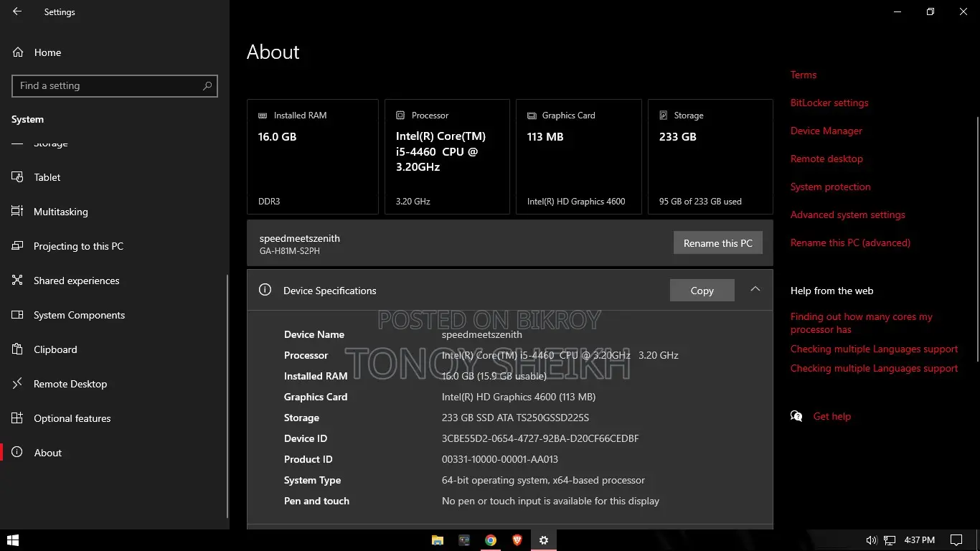Click the Processor info card
980x551 pixels.
point(447,156)
